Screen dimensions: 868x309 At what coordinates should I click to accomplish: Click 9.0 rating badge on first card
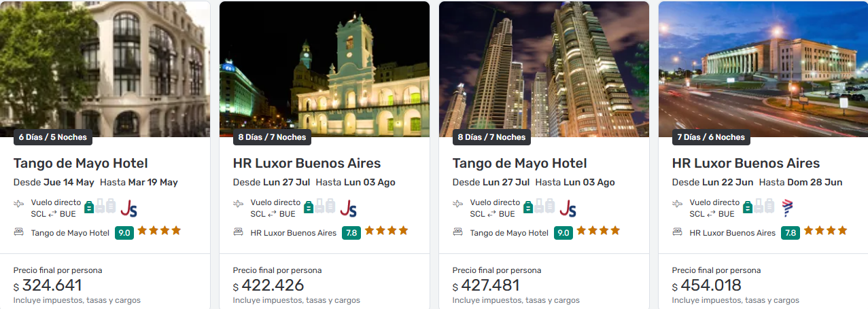coord(124,233)
